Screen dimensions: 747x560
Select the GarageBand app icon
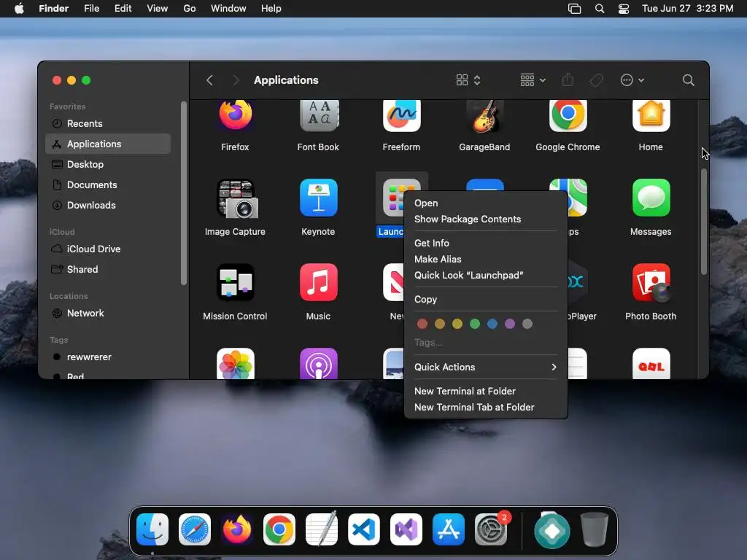[484, 115]
